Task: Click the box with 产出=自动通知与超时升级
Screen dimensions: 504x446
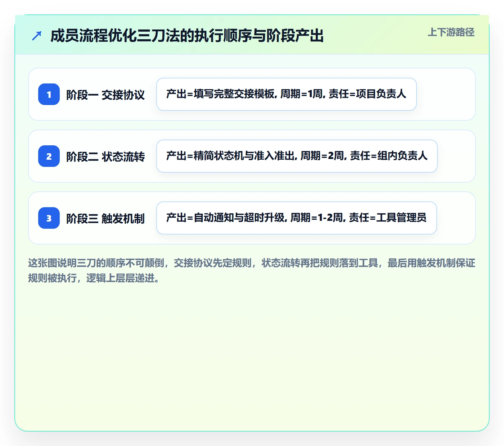Action: tap(297, 218)
